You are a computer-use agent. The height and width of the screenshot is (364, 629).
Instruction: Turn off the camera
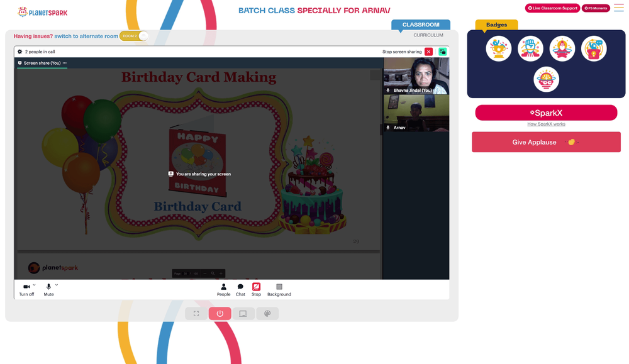click(x=26, y=289)
